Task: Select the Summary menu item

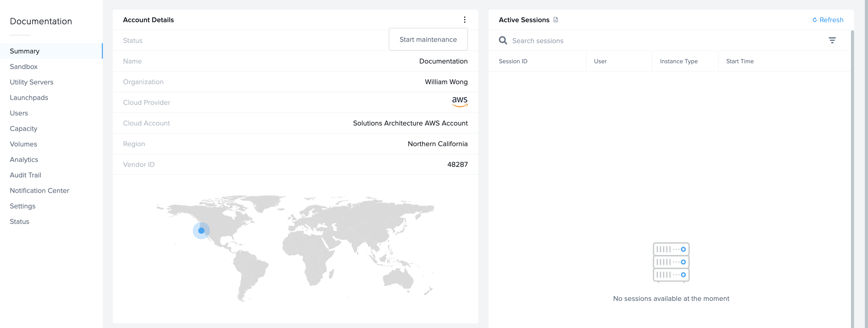Action: click(24, 50)
